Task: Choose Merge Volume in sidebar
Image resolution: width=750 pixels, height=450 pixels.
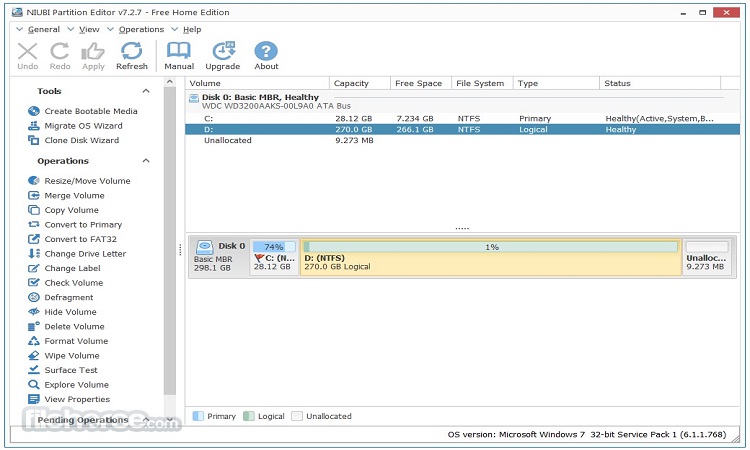Action: [x=74, y=196]
